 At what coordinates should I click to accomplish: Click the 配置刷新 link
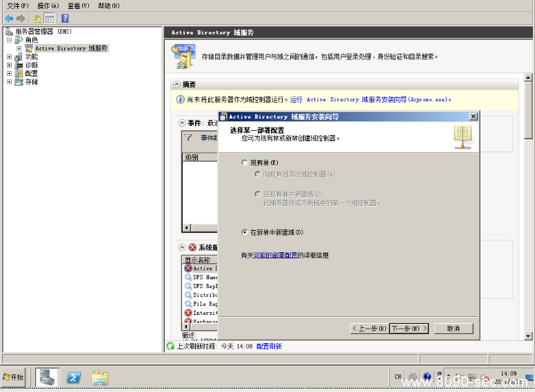[x=269, y=346]
